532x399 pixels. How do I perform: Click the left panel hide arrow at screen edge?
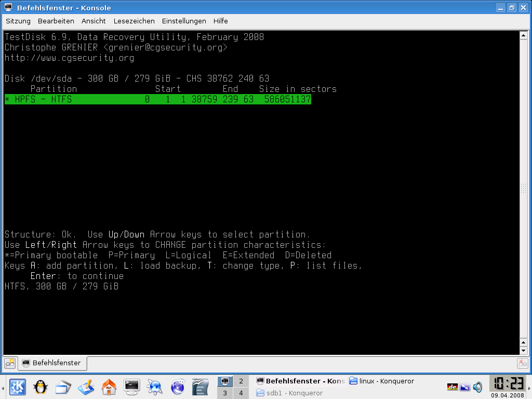(x=3, y=387)
